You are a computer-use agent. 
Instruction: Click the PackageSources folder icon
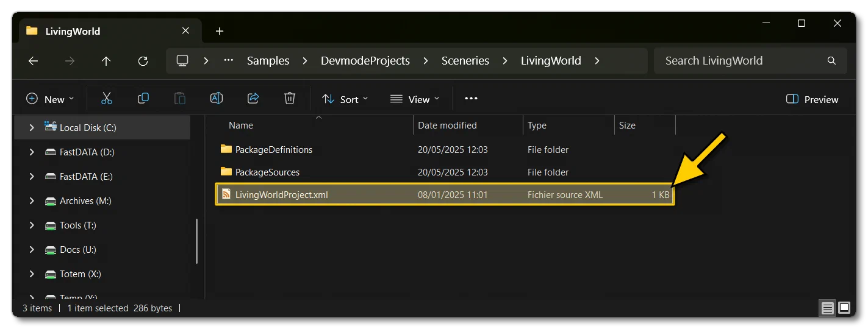click(x=226, y=172)
